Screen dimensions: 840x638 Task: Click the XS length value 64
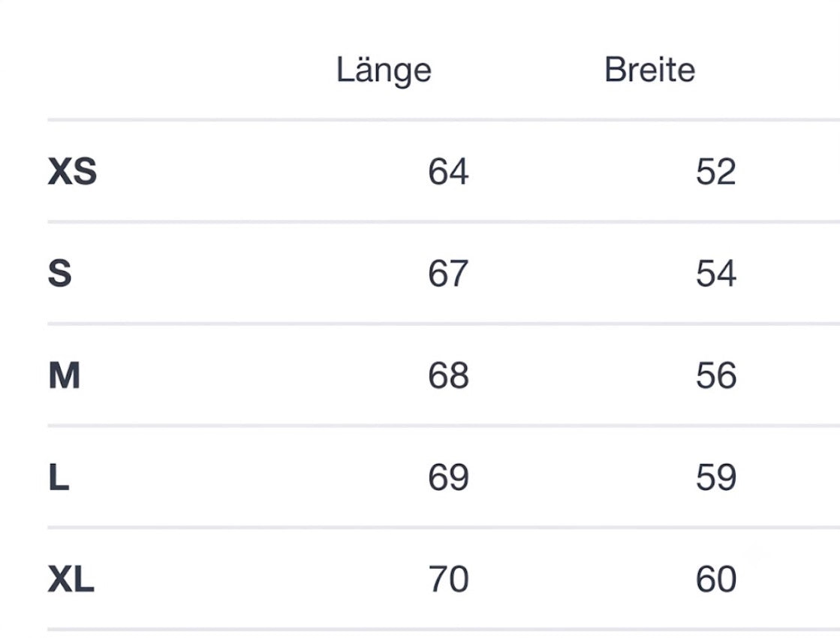pyautogui.click(x=448, y=171)
